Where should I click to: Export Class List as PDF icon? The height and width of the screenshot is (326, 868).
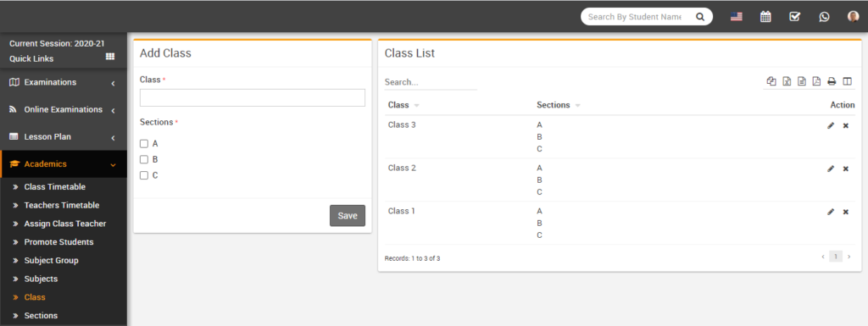click(x=816, y=81)
